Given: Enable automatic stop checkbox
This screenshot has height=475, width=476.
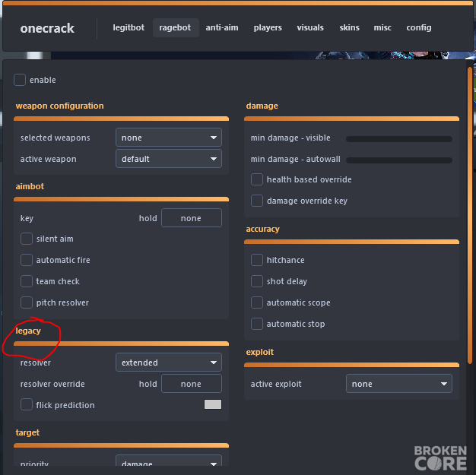Looking at the screenshot, I should (257, 324).
